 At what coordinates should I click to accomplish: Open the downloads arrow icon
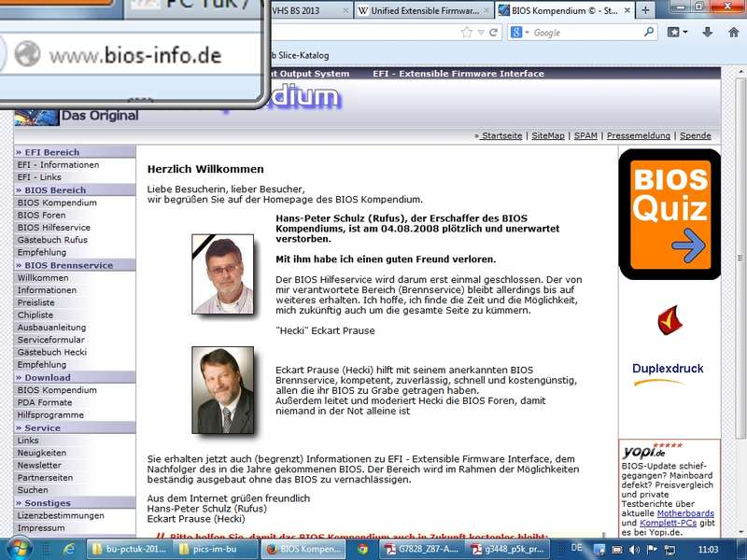[708, 32]
